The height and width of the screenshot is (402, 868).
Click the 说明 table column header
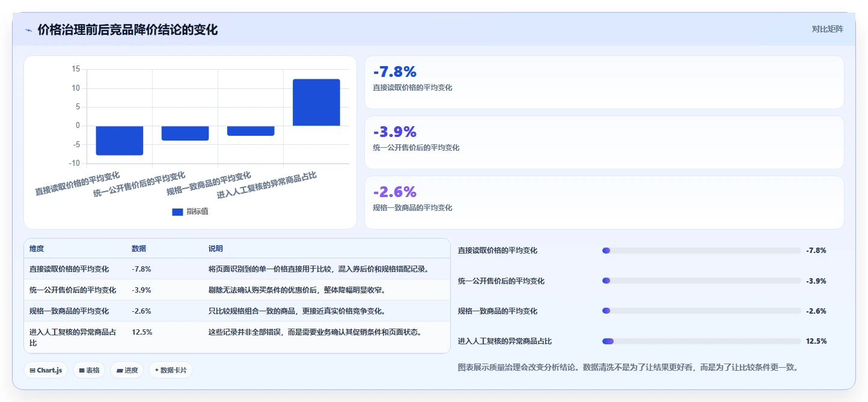tap(216, 249)
